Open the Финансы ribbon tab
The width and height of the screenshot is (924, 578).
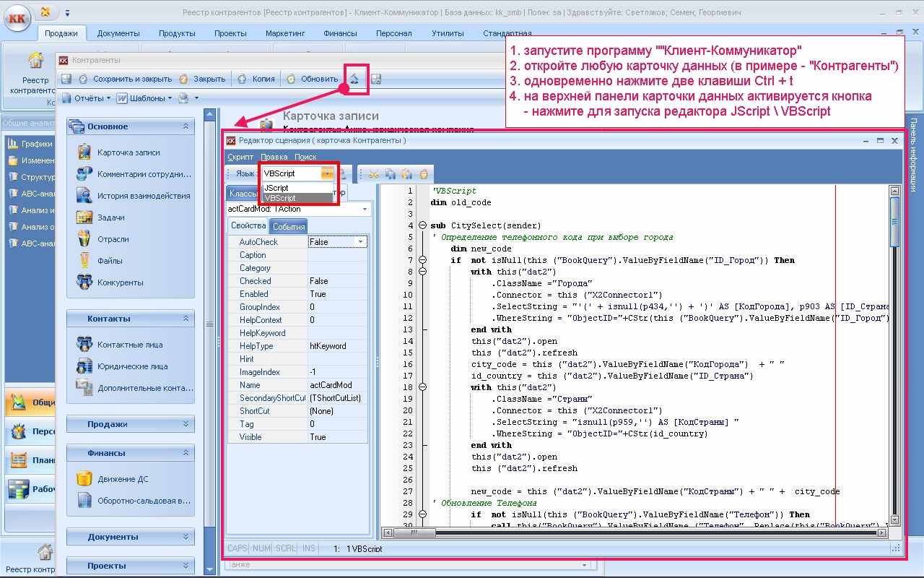pyautogui.click(x=340, y=33)
